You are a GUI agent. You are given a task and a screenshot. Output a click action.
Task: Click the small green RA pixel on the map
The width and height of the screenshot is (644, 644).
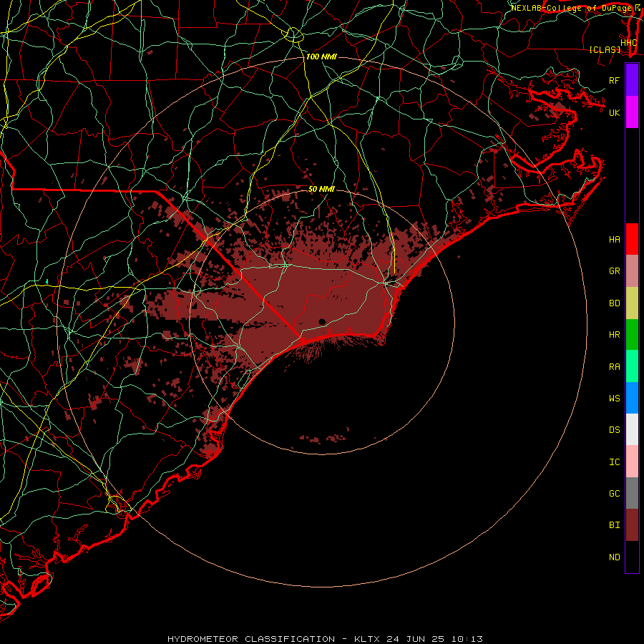47,281
